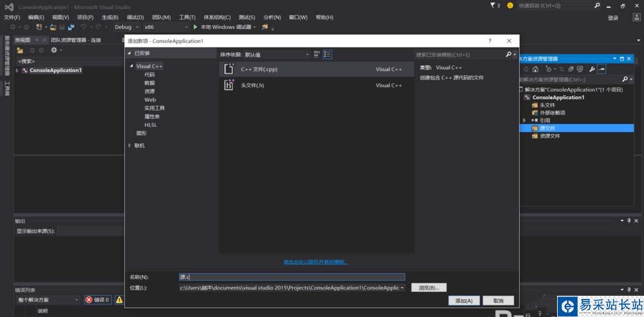The height and width of the screenshot is (317, 644).
Task: Select Web category in tree
Action: click(150, 100)
